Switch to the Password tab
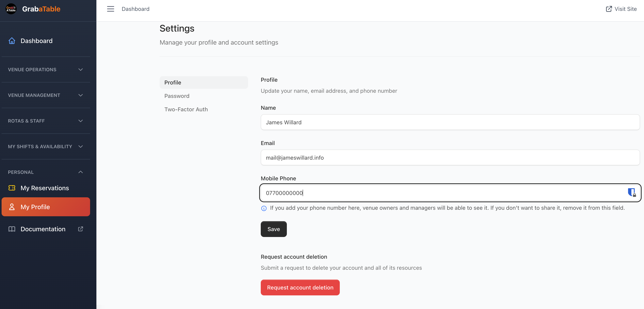Screen dimensions: 644x309 coord(177,96)
